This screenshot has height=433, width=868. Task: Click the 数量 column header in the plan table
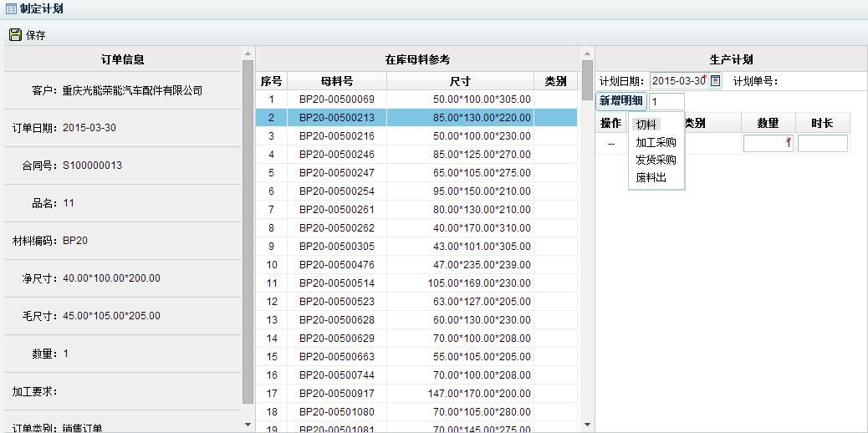pyautogui.click(x=768, y=123)
